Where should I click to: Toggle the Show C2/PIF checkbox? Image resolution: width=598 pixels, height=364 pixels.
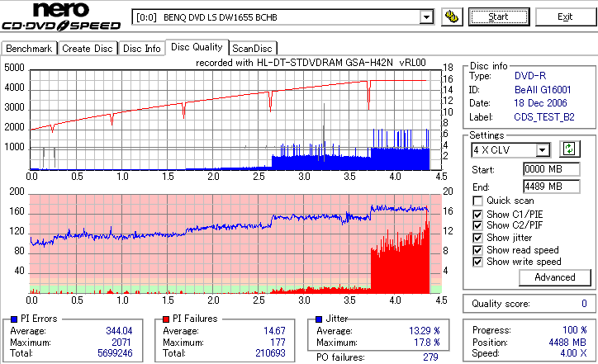(477, 225)
